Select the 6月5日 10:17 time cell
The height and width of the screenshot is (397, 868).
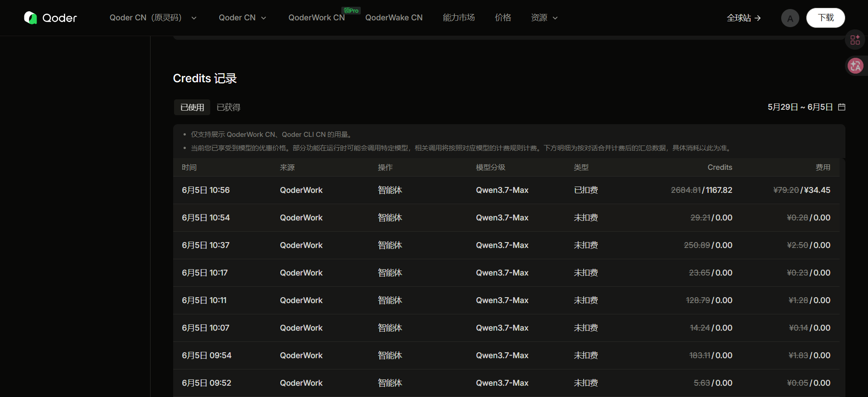(x=205, y=273)
